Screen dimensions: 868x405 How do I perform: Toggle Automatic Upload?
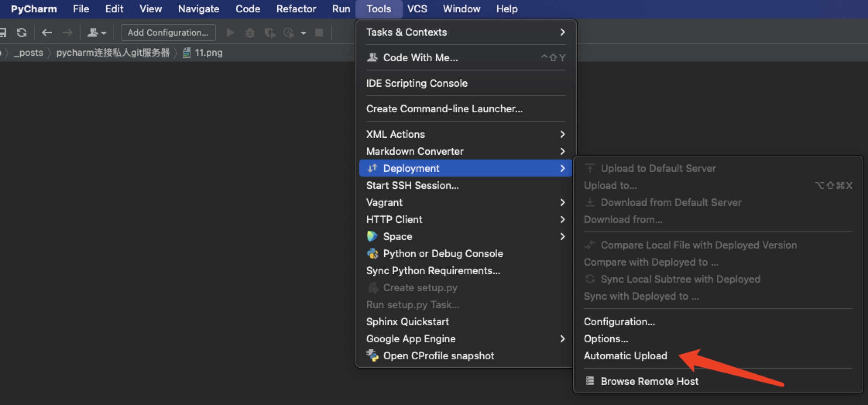718,356
